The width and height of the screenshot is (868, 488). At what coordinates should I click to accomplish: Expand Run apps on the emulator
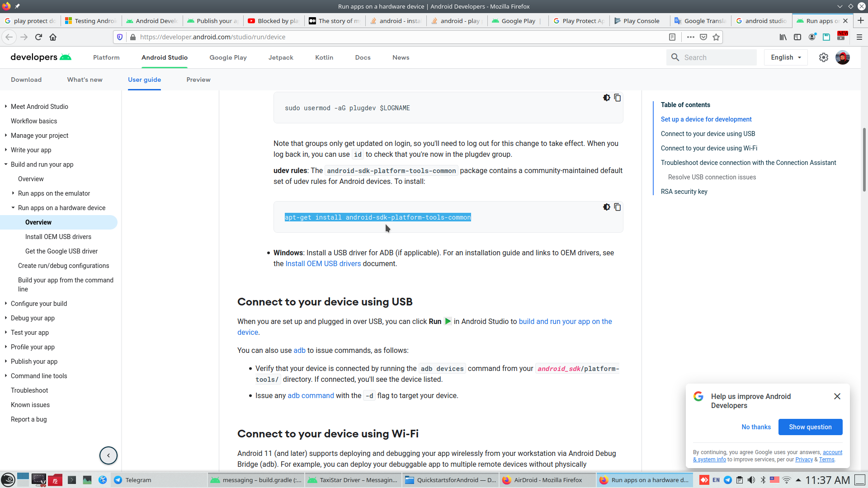click(x=13, y=193)
